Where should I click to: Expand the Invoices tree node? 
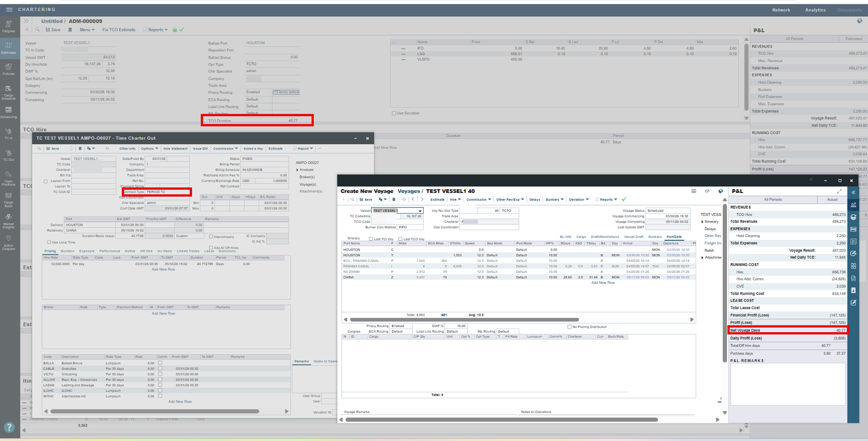coord(297,170)
